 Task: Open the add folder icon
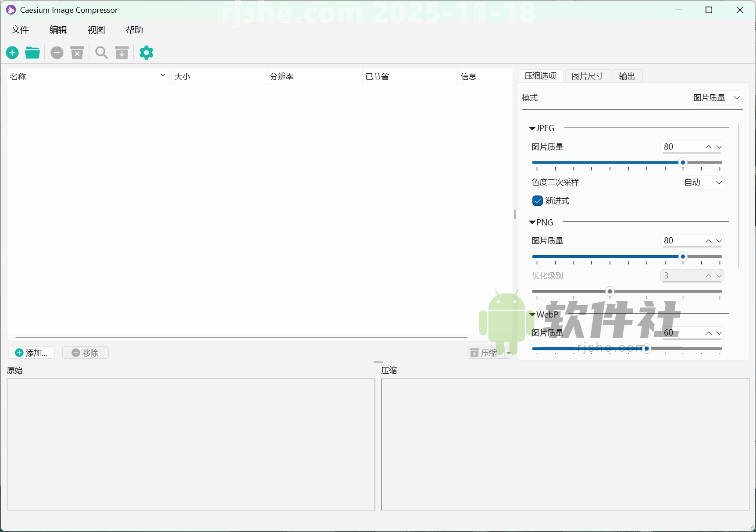[32, 53]
